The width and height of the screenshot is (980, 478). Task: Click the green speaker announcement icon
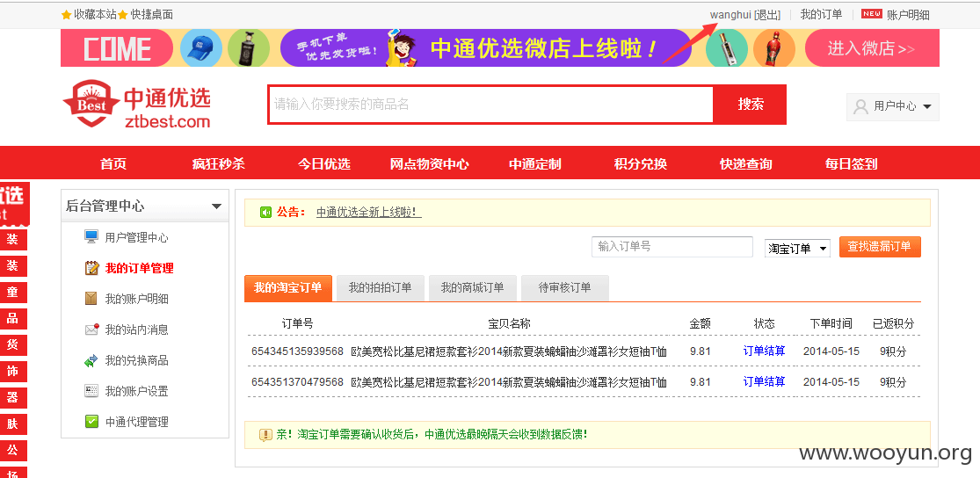tap(265, 213)
